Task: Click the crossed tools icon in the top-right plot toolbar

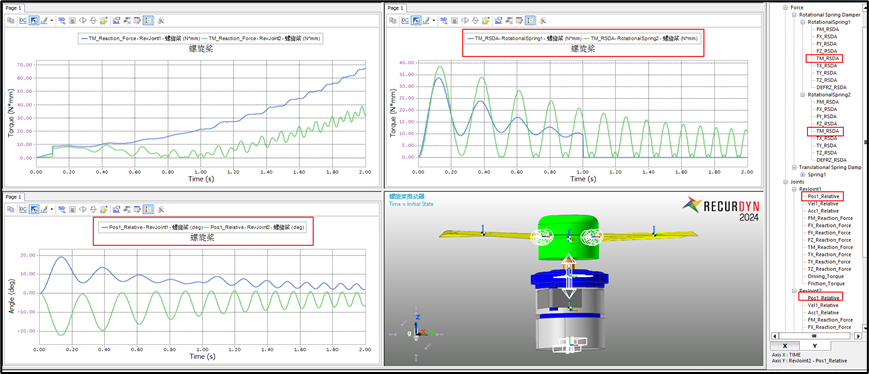Action: tap(543, 21)
